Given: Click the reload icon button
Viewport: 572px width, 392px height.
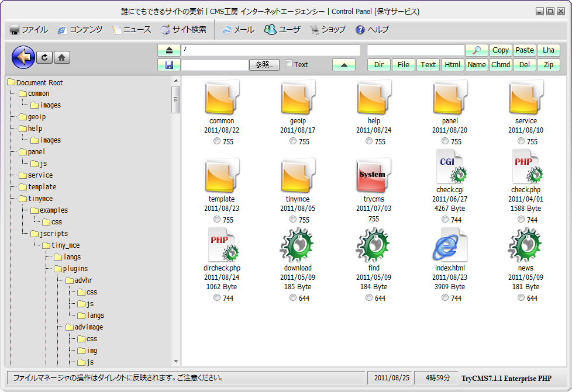Looking at the screenshot, I should (44, 57).
